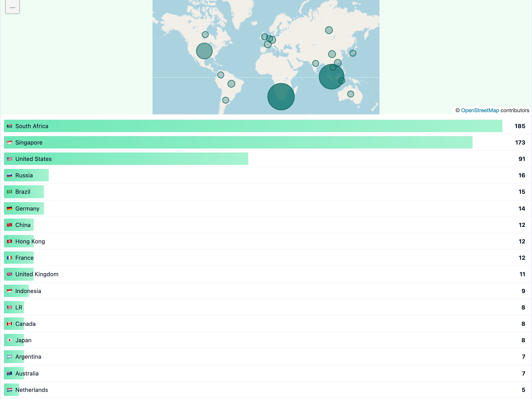Click the Brazil flag icon
This screenshot has height=399, width=532.
(9, 192)
